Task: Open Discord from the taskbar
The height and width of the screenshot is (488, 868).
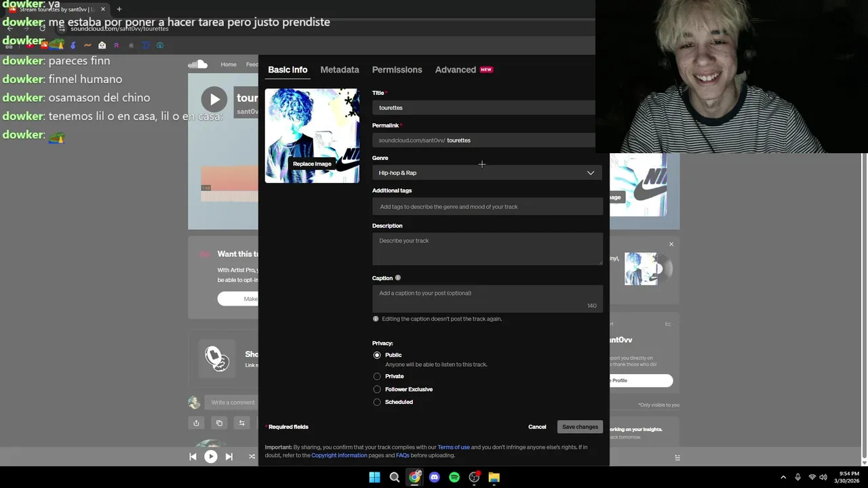Action: [x=434, y=477]
